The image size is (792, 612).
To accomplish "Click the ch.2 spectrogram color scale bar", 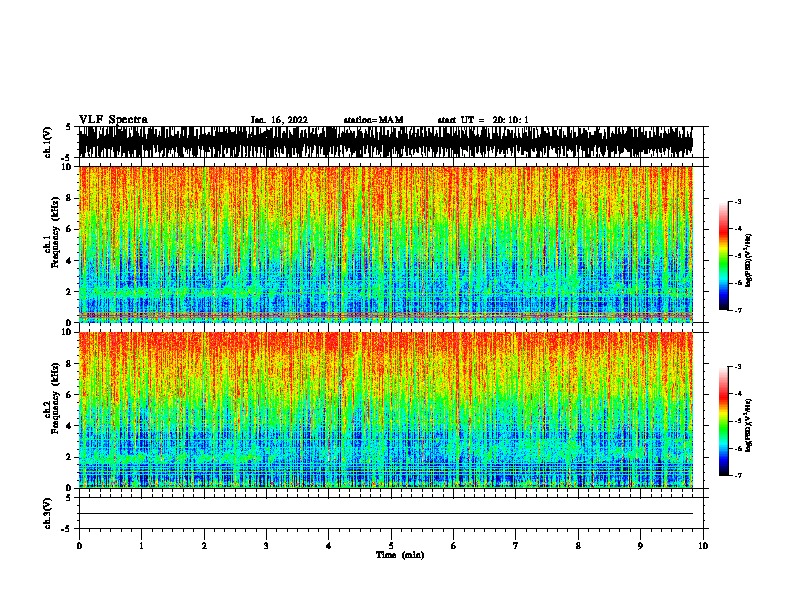I will click(x=724, y=421).
